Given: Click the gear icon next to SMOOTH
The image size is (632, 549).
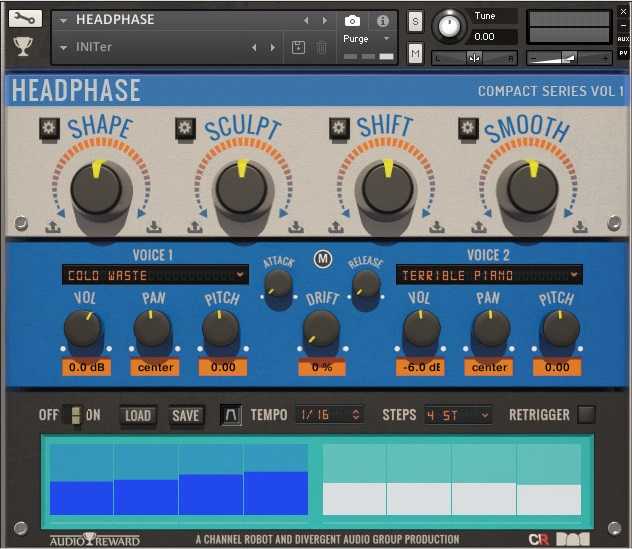Looking at the screenshot, I should [x=467, y=127].
